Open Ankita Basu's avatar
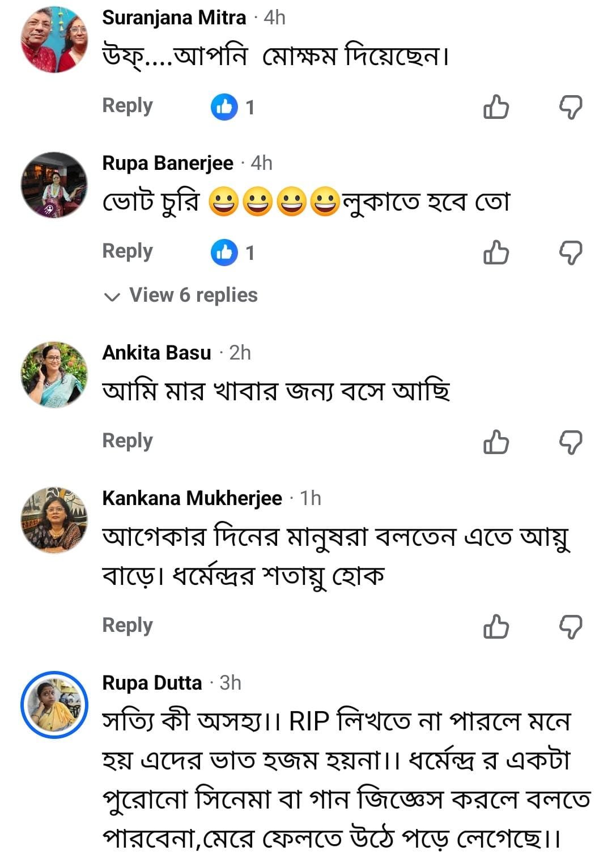 [54, 374]
